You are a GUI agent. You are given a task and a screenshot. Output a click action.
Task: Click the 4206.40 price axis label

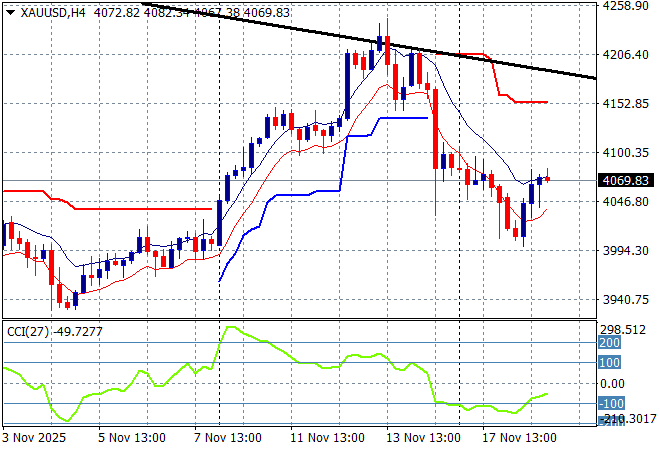[625, 54]
